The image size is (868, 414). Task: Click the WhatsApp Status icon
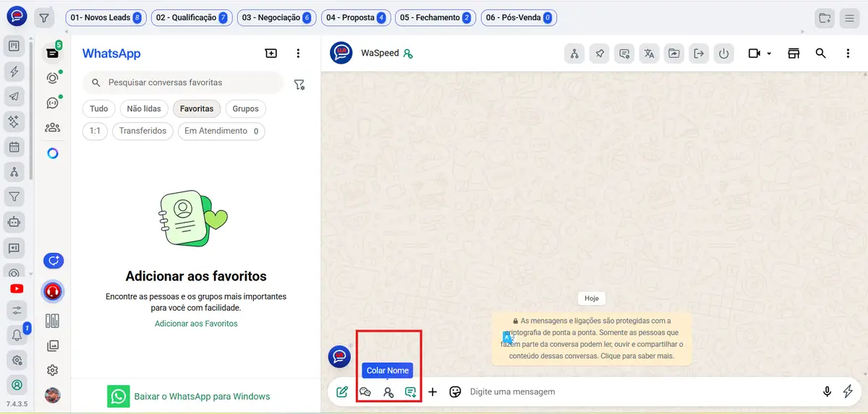tap(52, 77)
